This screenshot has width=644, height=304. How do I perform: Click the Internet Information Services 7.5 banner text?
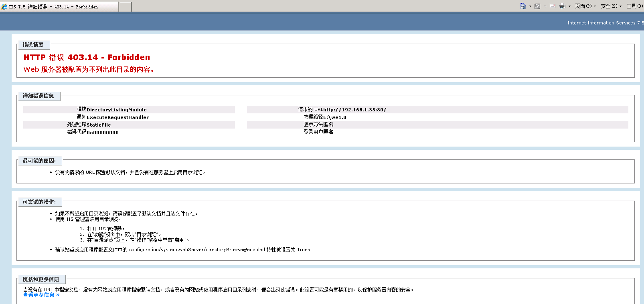tap(606, 23)
